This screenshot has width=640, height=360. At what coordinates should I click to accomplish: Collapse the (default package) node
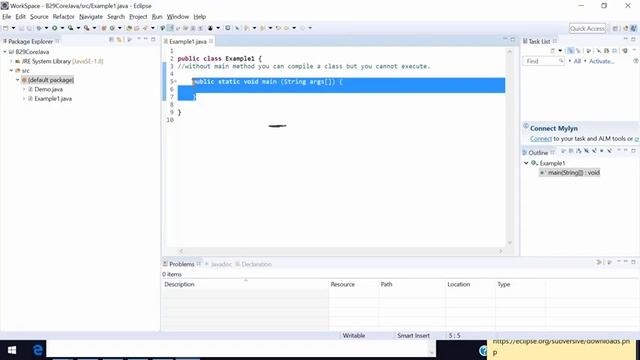18,80
